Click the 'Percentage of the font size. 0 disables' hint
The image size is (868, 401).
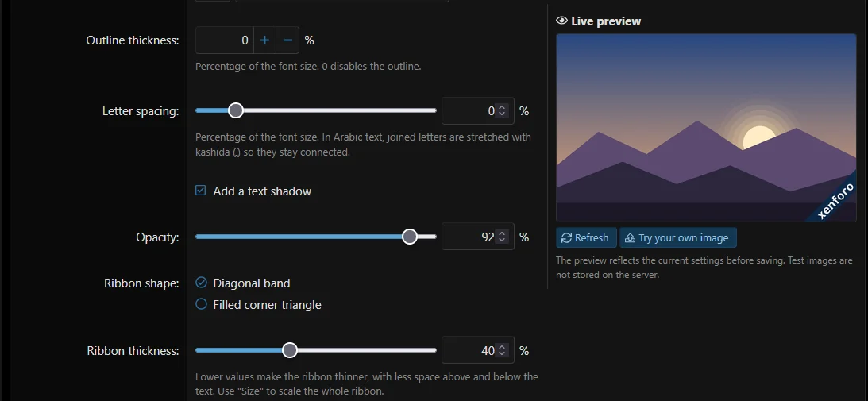308,67
